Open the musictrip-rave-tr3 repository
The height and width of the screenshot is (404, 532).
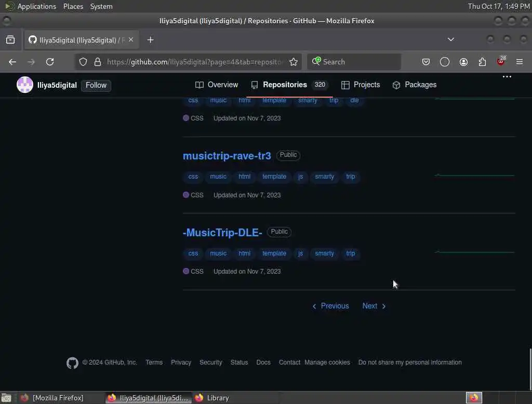227,156
